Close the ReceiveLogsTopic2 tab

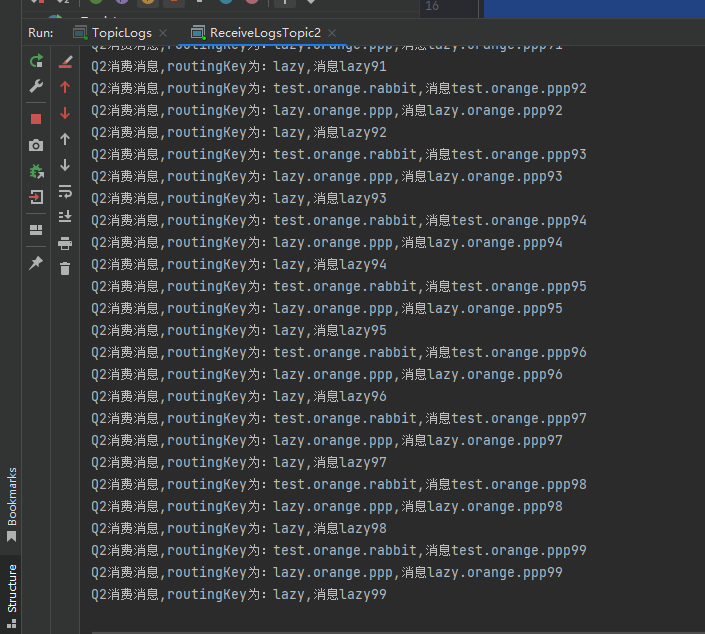tap(332, 33)
